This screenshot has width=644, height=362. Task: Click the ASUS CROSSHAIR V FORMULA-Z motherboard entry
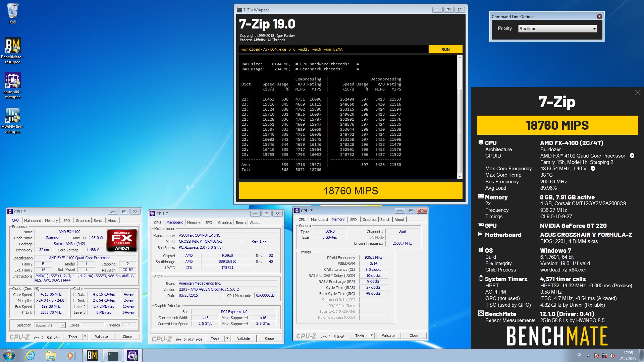tap(586, 235)
